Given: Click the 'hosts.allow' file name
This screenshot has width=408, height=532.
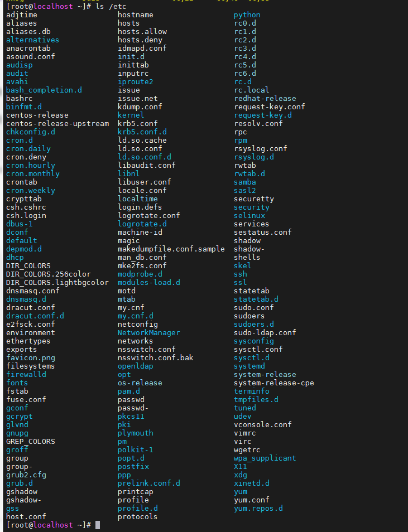Looking at the screenshot, I should pos(142,32).
